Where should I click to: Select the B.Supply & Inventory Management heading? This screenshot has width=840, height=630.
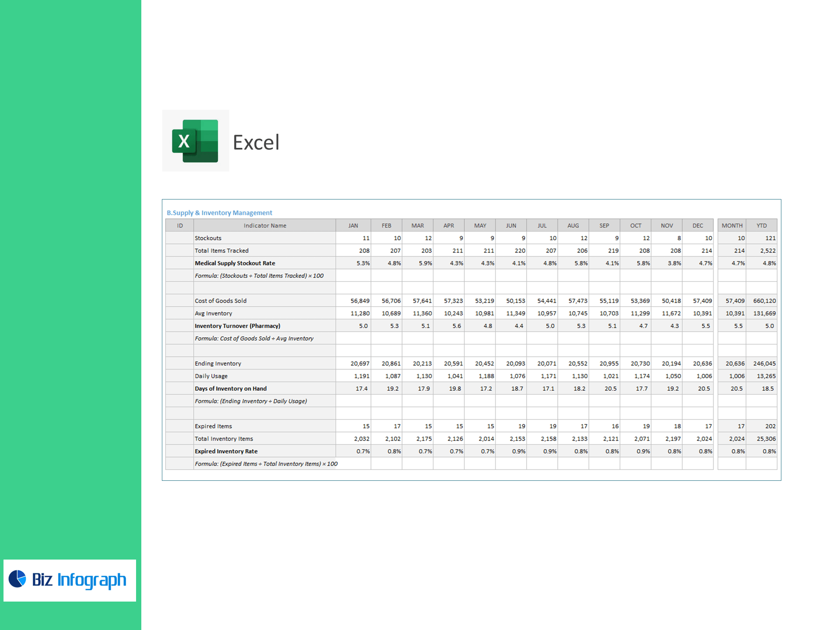(x=219, y=213)
